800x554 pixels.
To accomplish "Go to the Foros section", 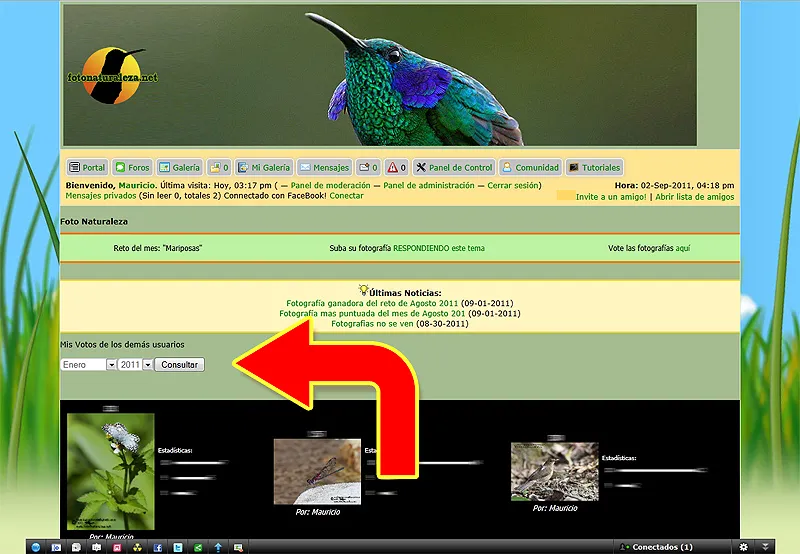I will [x=132, y=167].
